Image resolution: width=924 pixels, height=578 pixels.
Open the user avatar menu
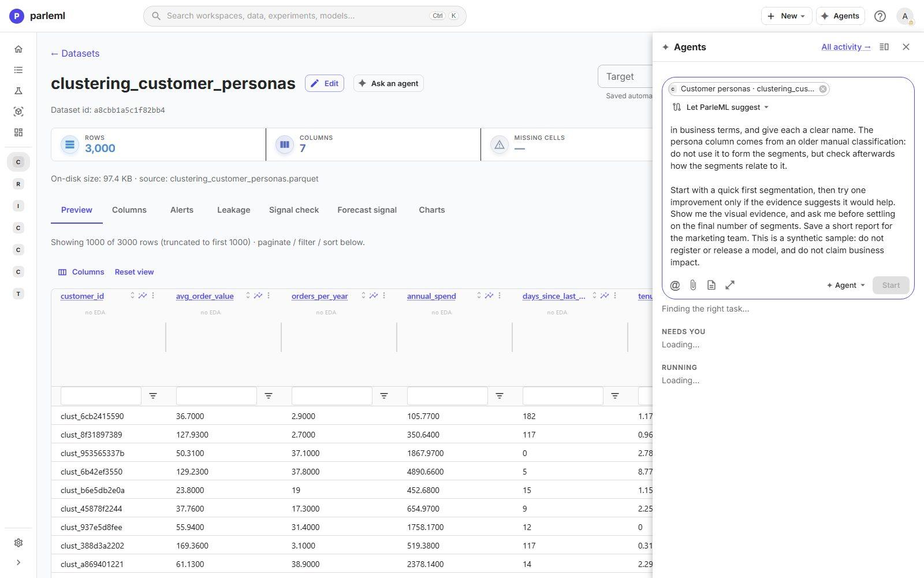pyautogui.click(x=905, y=16)
